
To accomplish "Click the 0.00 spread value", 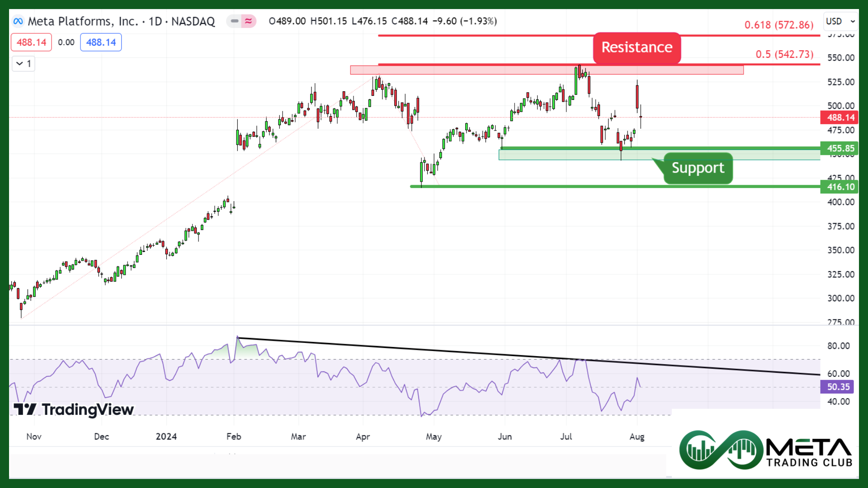I will [x=66, y=42].
